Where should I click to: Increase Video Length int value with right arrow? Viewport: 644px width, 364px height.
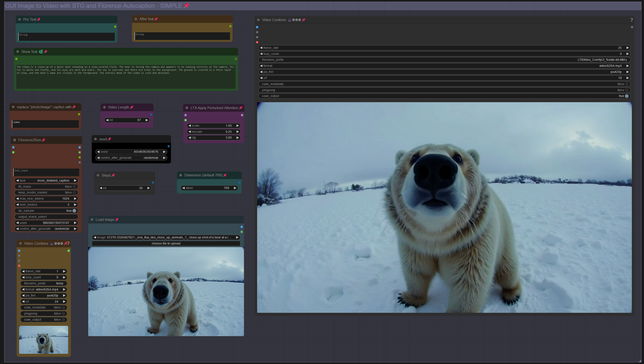point(147,120)
